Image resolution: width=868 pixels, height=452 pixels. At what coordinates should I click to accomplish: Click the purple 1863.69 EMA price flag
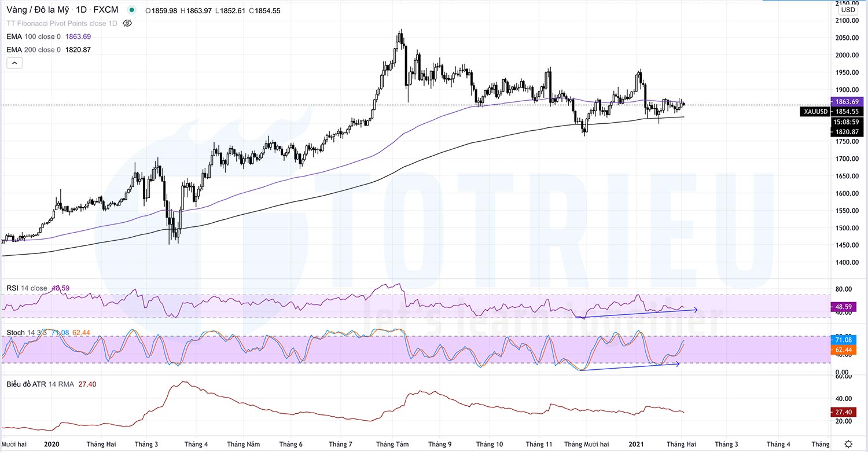[x=848, y=102]
